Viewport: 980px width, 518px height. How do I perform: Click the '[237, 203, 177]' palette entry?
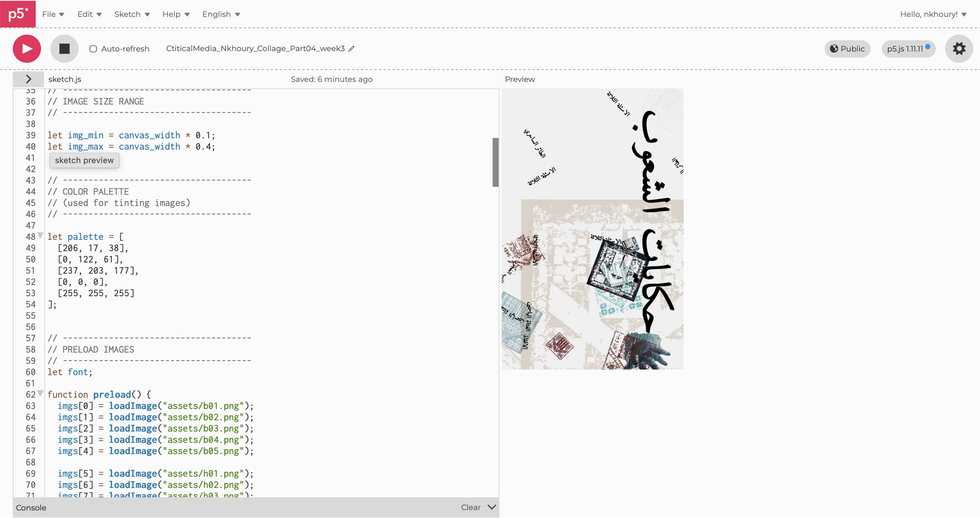98,271
